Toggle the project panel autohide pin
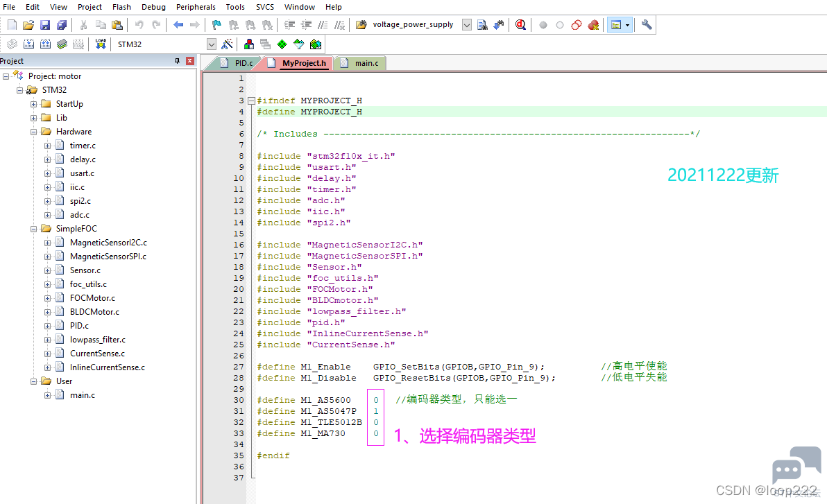The image size is (827, 504). pos(177,61)
